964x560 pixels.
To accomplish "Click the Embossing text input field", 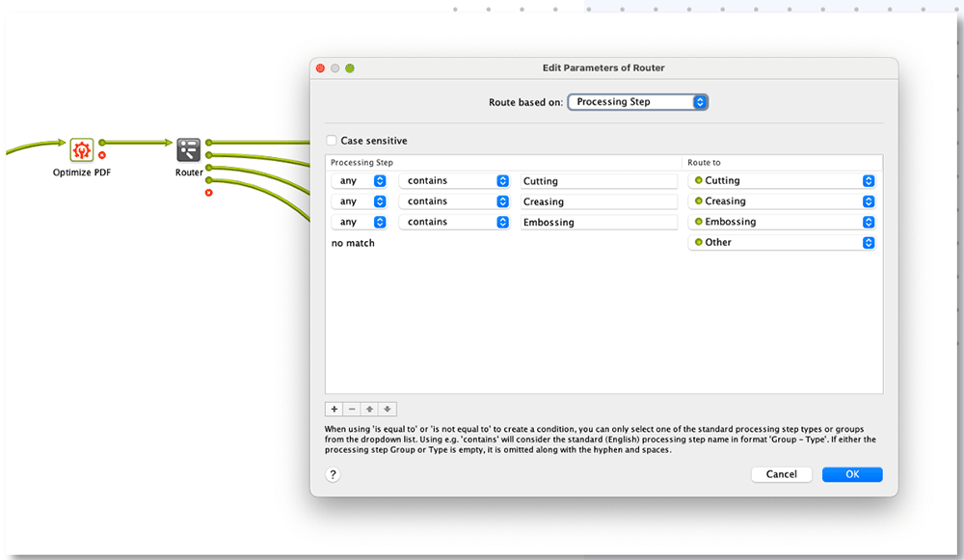I will pos(599,222).
